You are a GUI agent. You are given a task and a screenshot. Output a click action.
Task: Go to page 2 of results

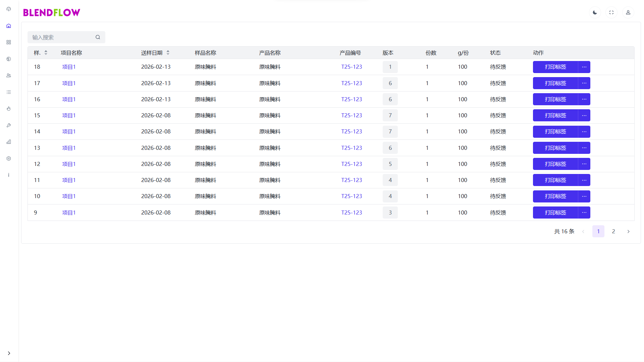[x=613, y=231]
